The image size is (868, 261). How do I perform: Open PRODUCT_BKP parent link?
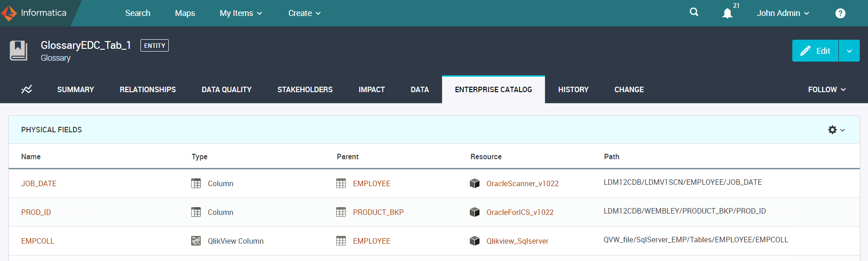tap(378, 212)
